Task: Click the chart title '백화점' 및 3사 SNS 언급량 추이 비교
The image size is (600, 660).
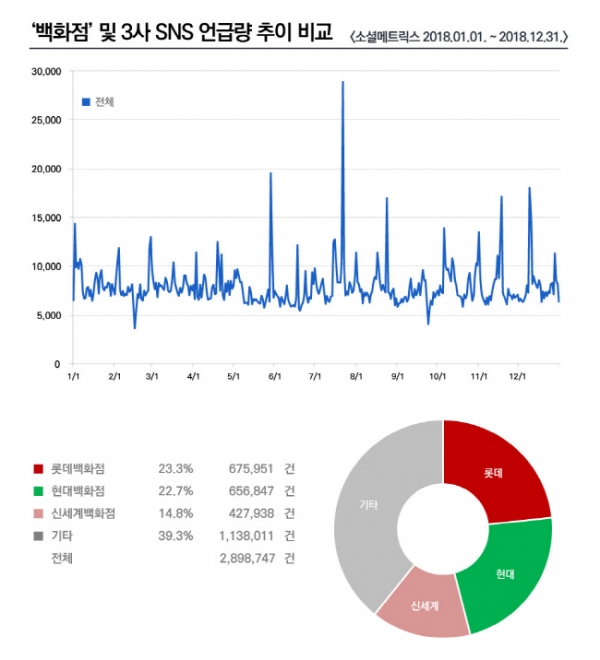Action: coord(182,32)
